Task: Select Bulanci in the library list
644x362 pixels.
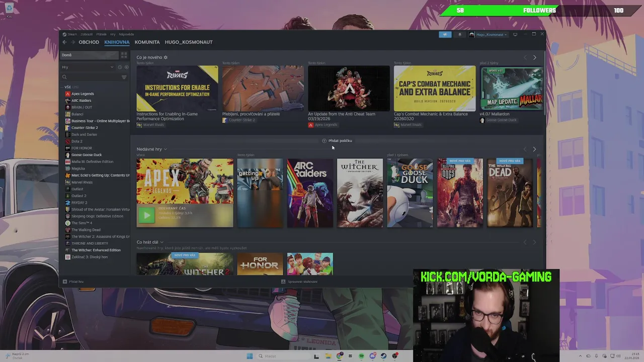Action: tap(77, 114)
